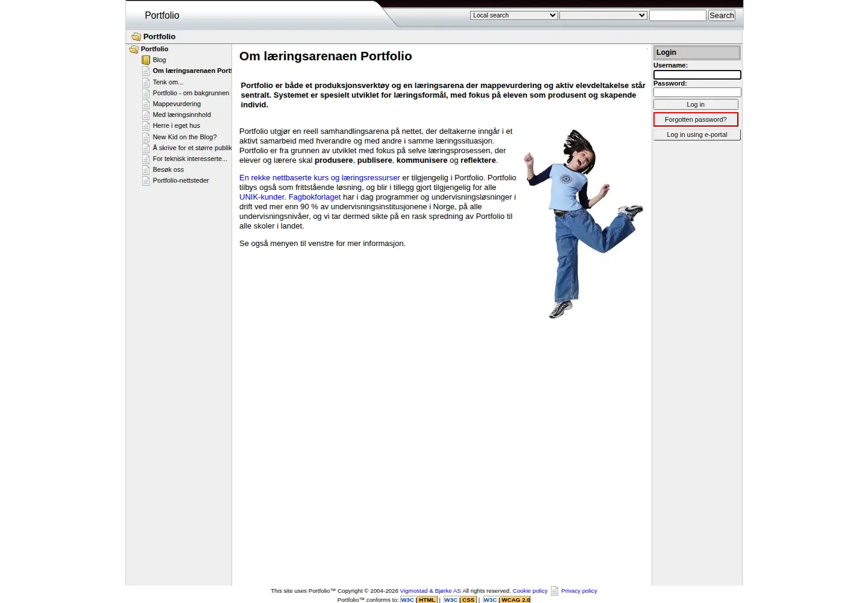Click the Search button
This screenshot has width=868, height=603.
[x=722, y=16]
